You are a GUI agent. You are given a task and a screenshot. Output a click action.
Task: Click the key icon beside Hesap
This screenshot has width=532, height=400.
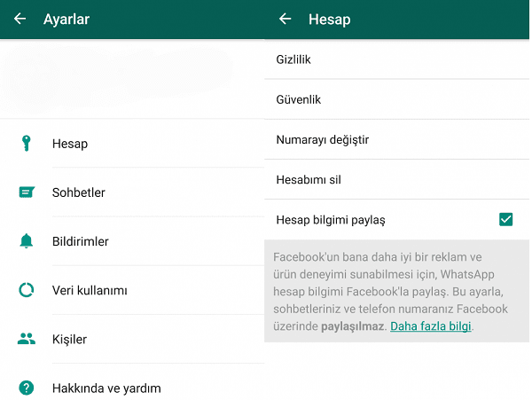[26, 143]
